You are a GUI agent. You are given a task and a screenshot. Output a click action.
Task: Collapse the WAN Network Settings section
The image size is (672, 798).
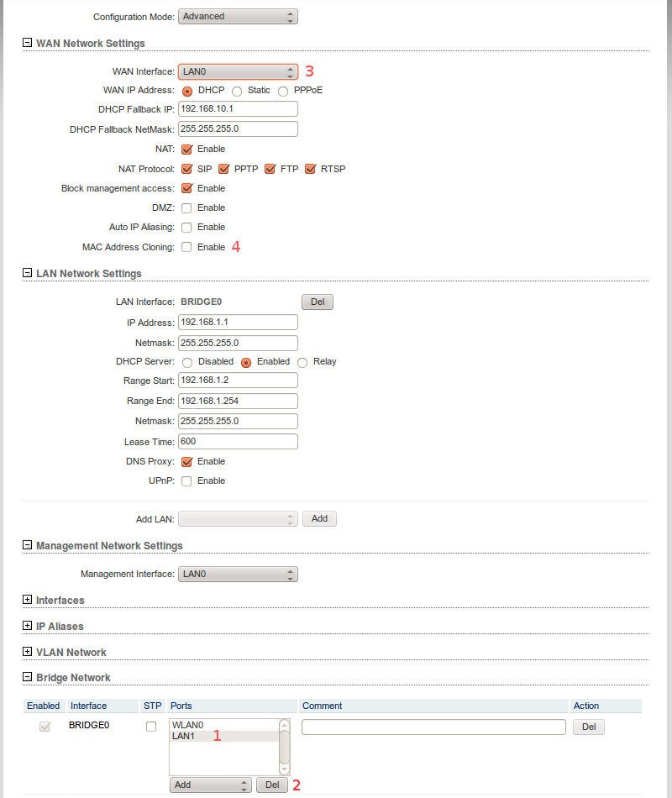tap(27, 43)
